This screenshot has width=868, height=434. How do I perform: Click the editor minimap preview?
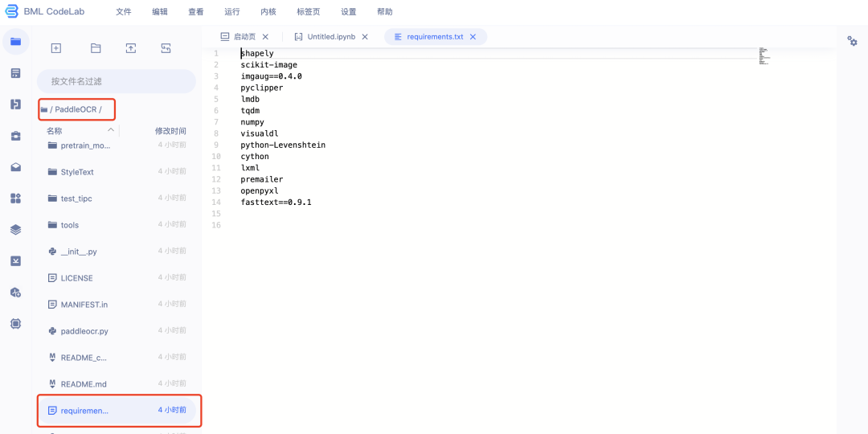(x=764, y=56)
